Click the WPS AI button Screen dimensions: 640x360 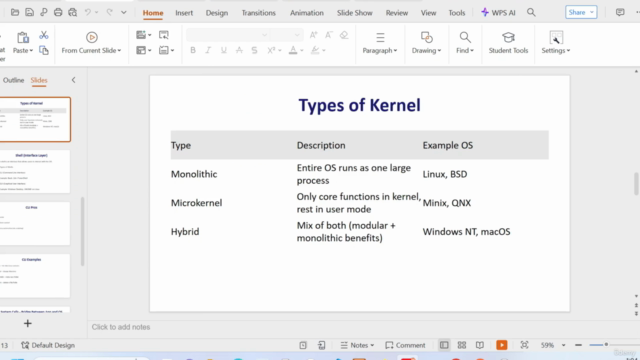coord(498,13)
